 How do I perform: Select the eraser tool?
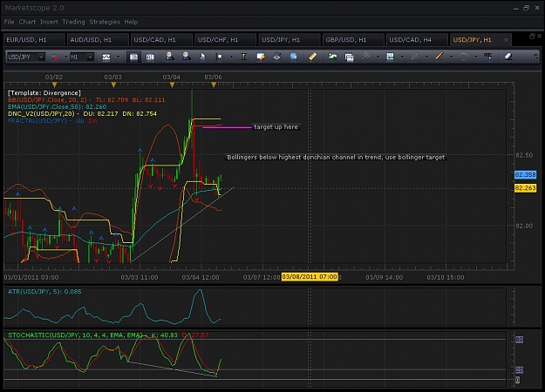pos(508,57)
